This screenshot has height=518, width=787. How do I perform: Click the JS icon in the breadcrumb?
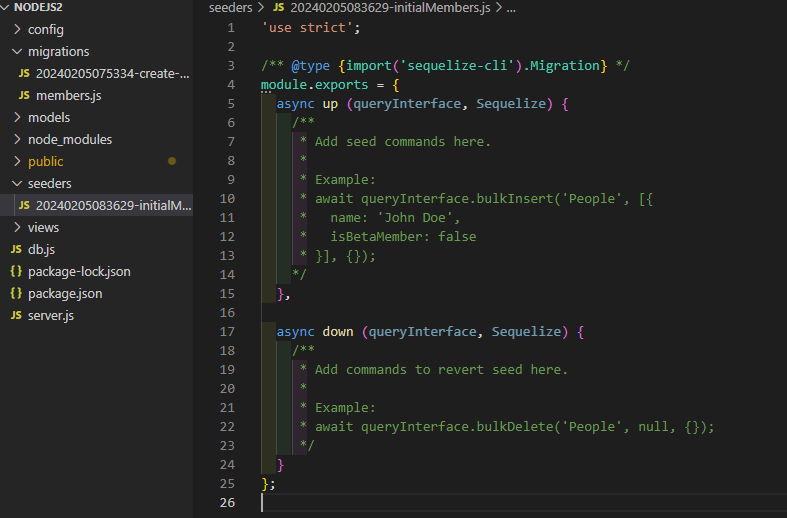coord(279,8)
